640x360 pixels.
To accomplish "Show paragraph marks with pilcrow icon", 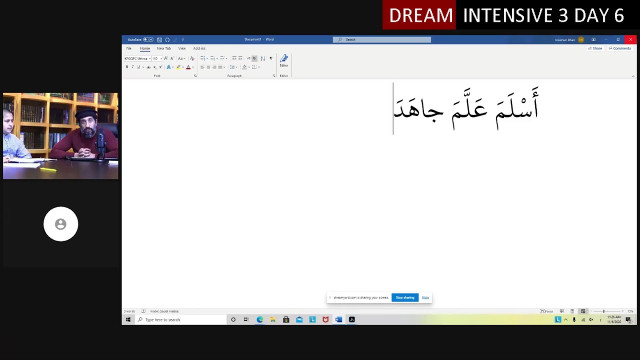I will pyautogui.click(x=271, y=58).
